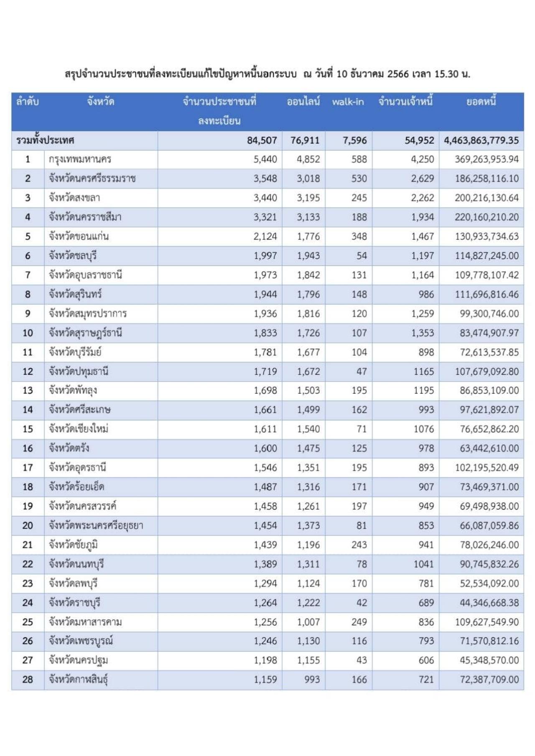The width and height of the screenshot is (535, 756).
Task: Select the จังหวัดนครศรีธรรมราช row name
Action: click(x=92, y=179)
